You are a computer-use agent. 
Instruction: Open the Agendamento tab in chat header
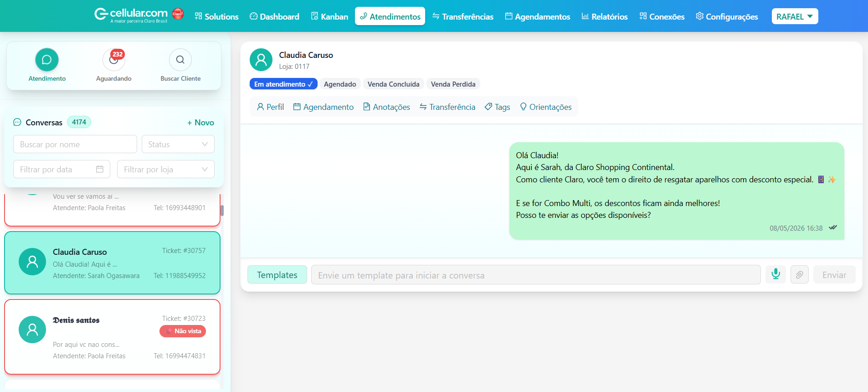324,107
